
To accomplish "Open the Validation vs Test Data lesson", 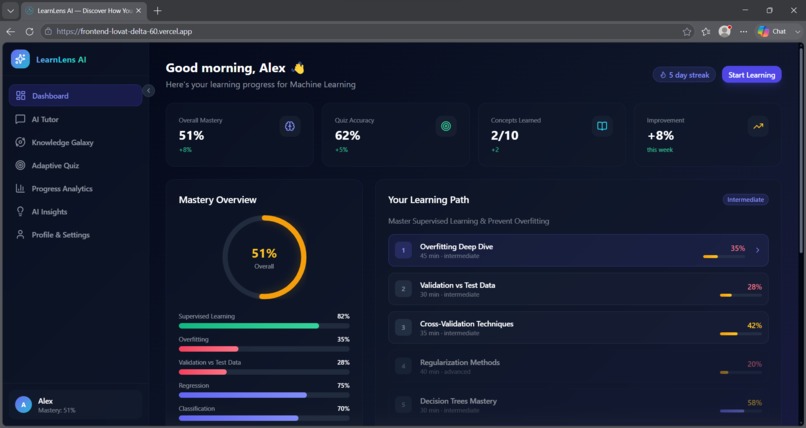I will [x=578, y=289].
